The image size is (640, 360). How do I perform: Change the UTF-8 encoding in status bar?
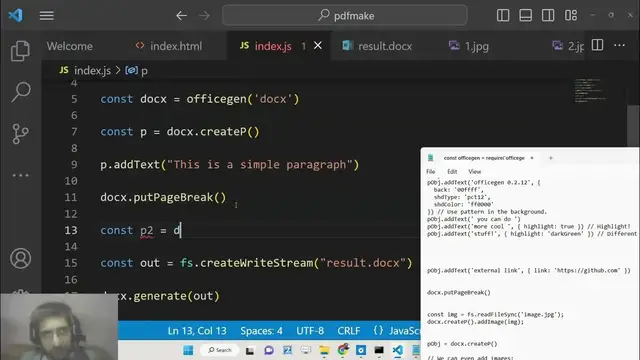tap(310, 331)
